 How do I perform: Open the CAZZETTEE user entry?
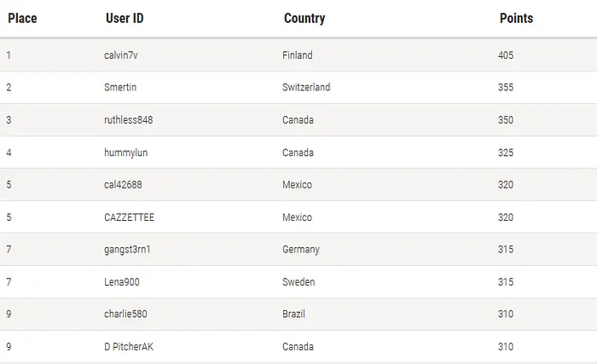(x=130, y=217)
